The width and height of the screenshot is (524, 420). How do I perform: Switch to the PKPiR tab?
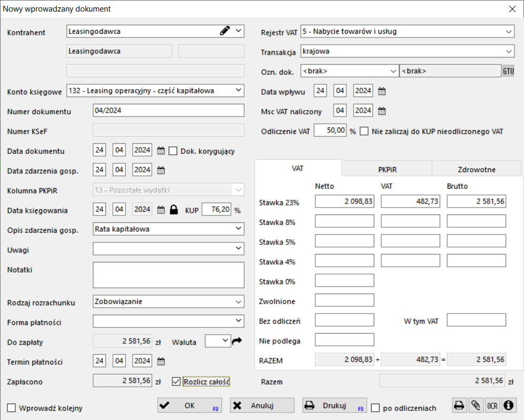(387, 169)
